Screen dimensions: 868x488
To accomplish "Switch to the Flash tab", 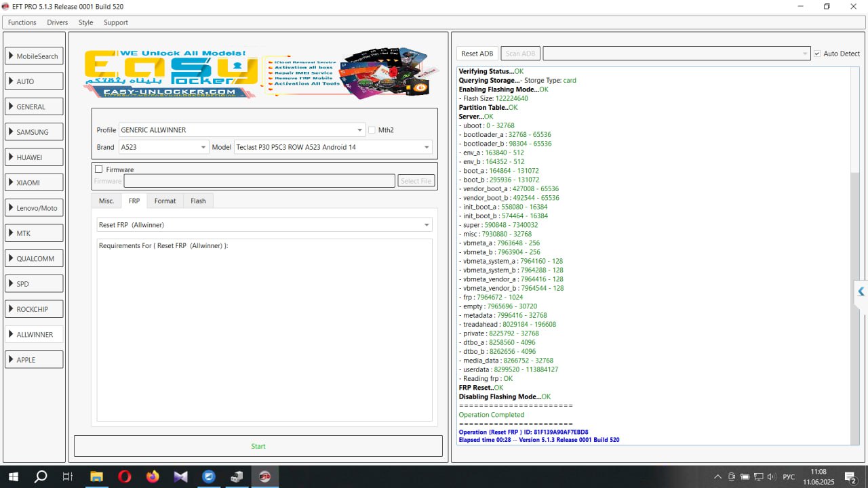I will [x=198, y=201].
